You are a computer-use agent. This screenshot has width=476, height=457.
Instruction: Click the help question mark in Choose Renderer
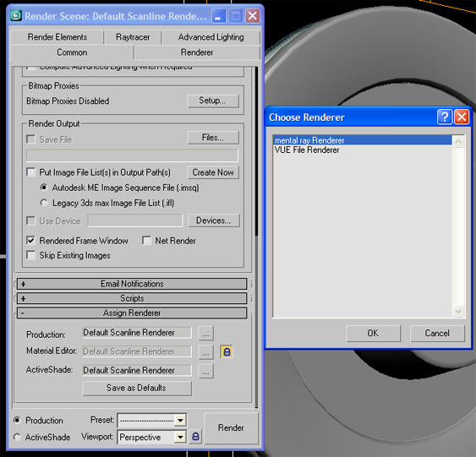445,117
